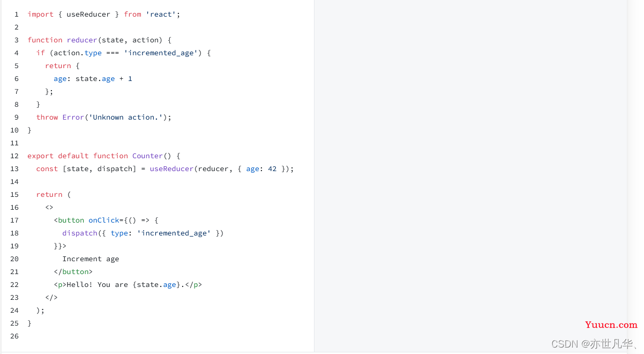Click the Hello! You are paragraph text
This screenshot has height=354, width=644.
click(98, 285)
